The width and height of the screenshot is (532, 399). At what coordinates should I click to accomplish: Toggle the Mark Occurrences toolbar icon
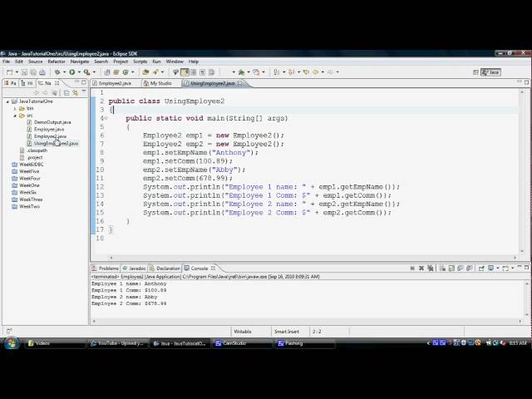coord(185,72)
